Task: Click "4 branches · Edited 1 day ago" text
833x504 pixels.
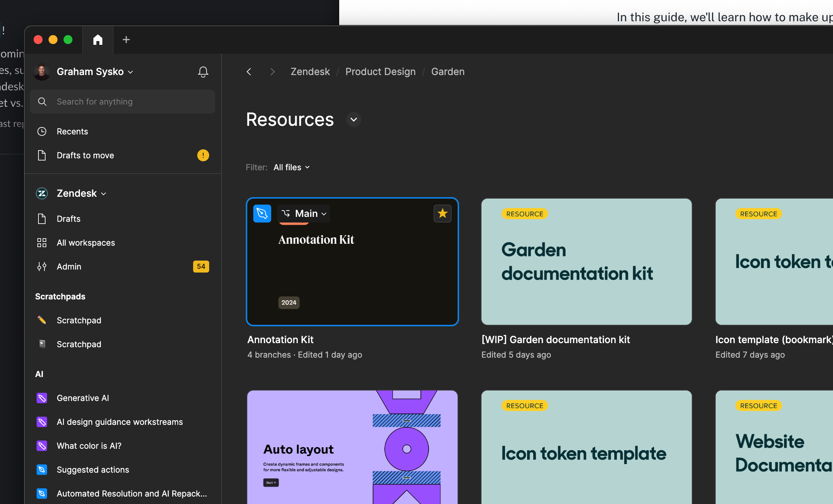Action: tap(304, 355)
